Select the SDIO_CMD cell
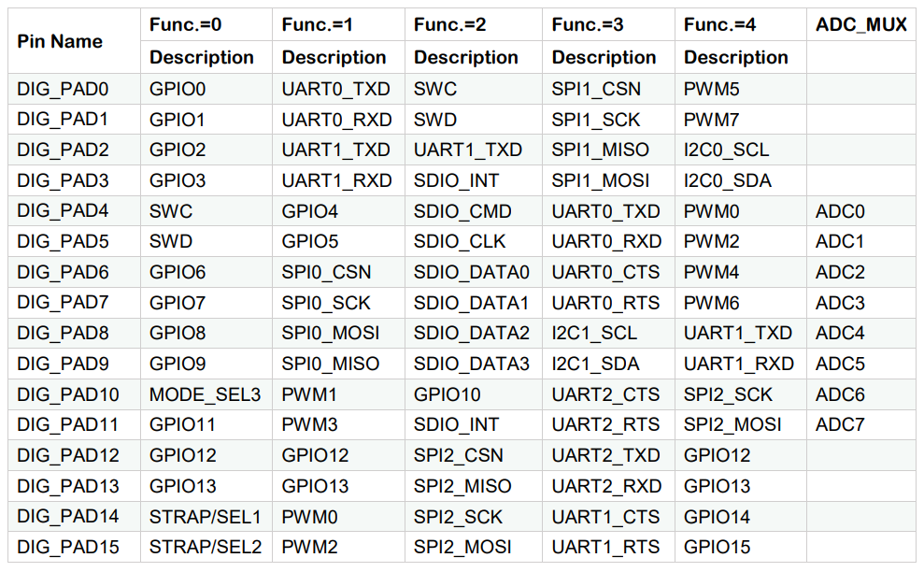 [473, 211]
